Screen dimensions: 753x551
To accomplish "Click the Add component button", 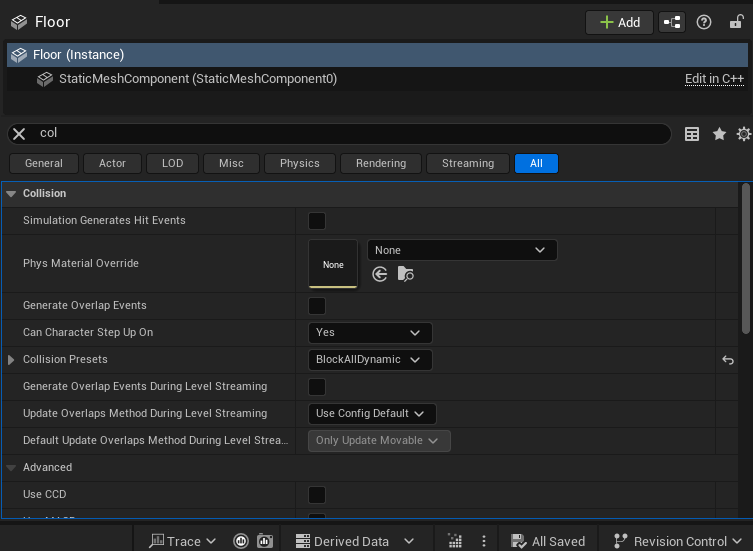I will coord(619,22).
